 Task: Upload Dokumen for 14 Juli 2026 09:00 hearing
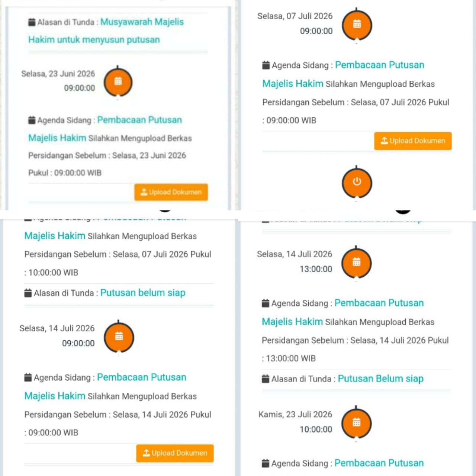[x=175, y=453]
